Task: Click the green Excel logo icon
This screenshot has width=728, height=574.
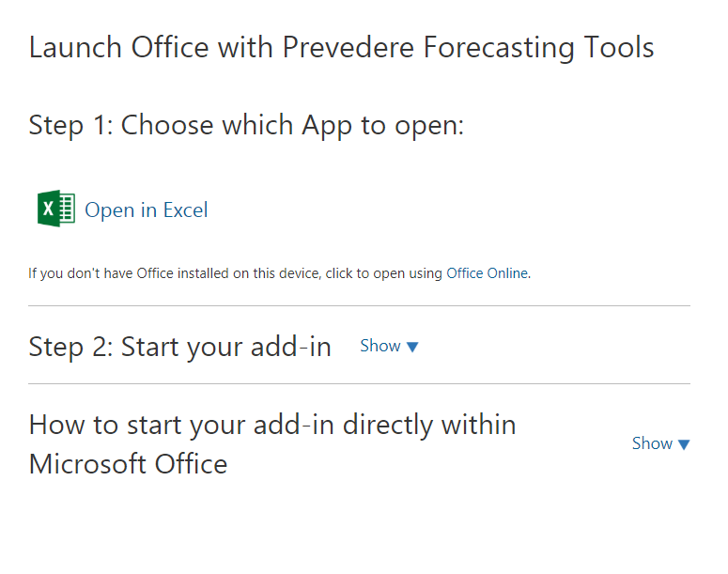Action: coord(55,209)
